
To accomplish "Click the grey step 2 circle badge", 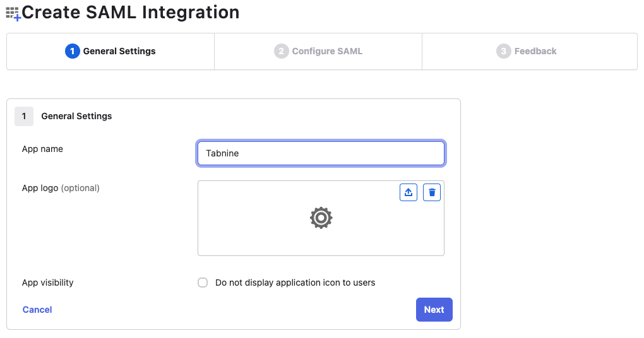I will 281,51.
